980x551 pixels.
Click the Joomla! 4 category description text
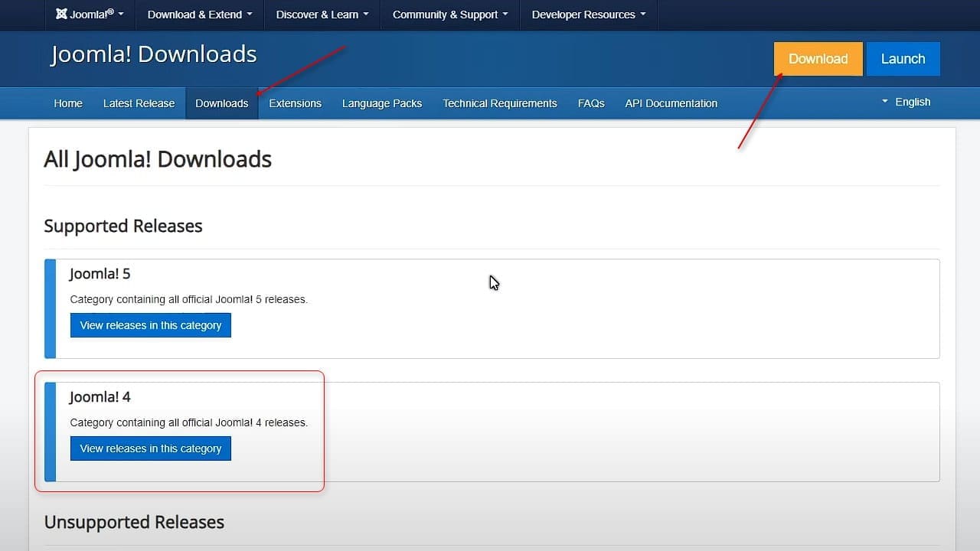[188, 422]
